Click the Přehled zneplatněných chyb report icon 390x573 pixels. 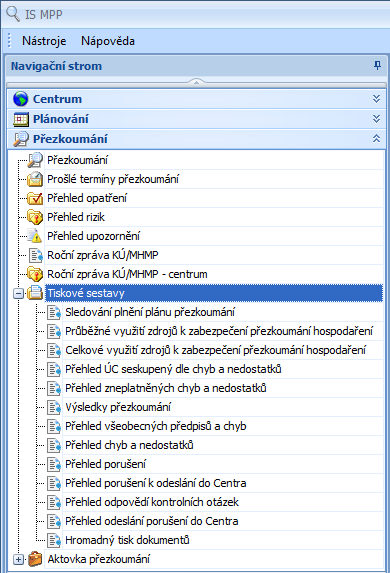point(54,388)
